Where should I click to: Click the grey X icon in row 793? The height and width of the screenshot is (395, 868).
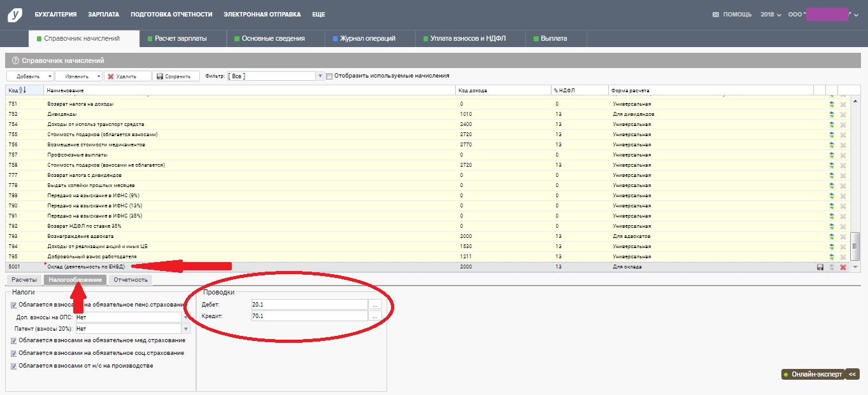843,237
